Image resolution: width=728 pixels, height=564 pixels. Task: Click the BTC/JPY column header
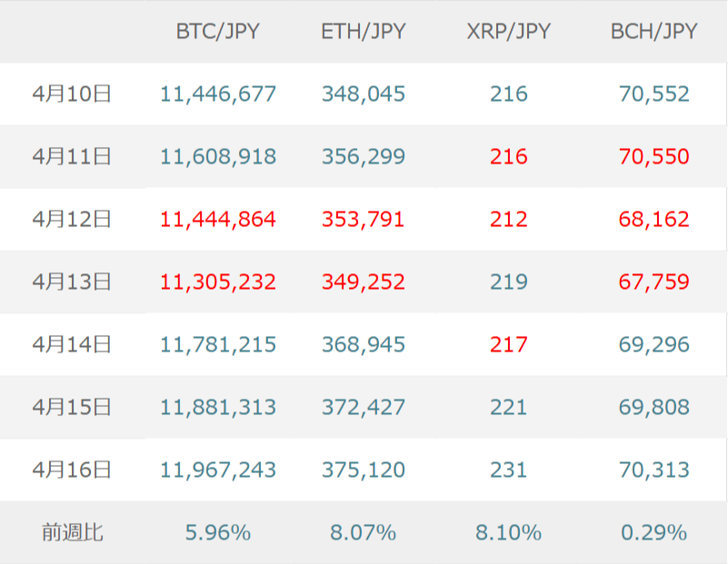[218, 32]
